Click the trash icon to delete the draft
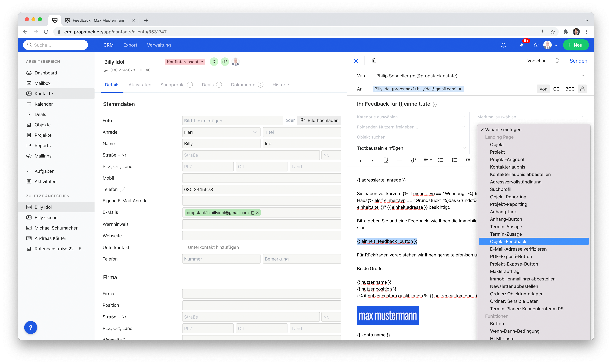This screenshot has width=612, height=364. click(x=374, y=61)
